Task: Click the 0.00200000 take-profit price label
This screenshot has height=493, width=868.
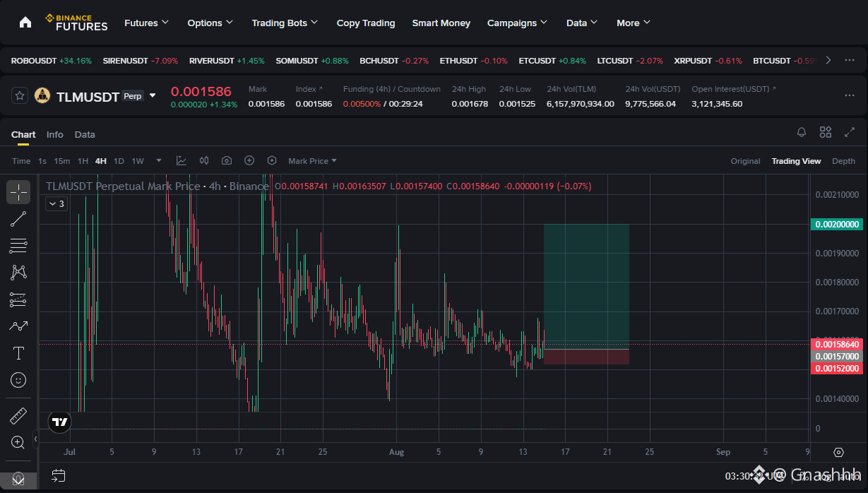Action: pyautogui.click(x=837, y=224)
